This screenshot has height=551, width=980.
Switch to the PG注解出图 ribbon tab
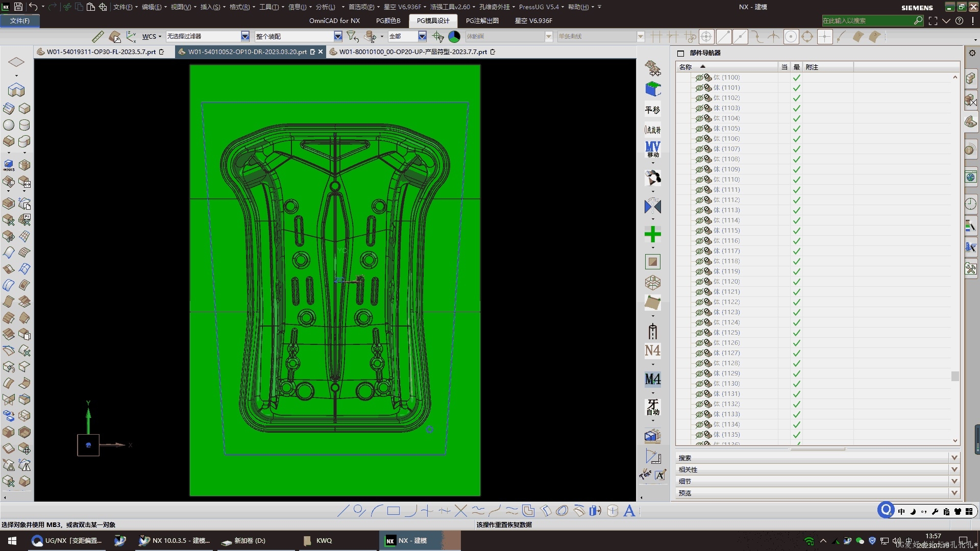482,21
